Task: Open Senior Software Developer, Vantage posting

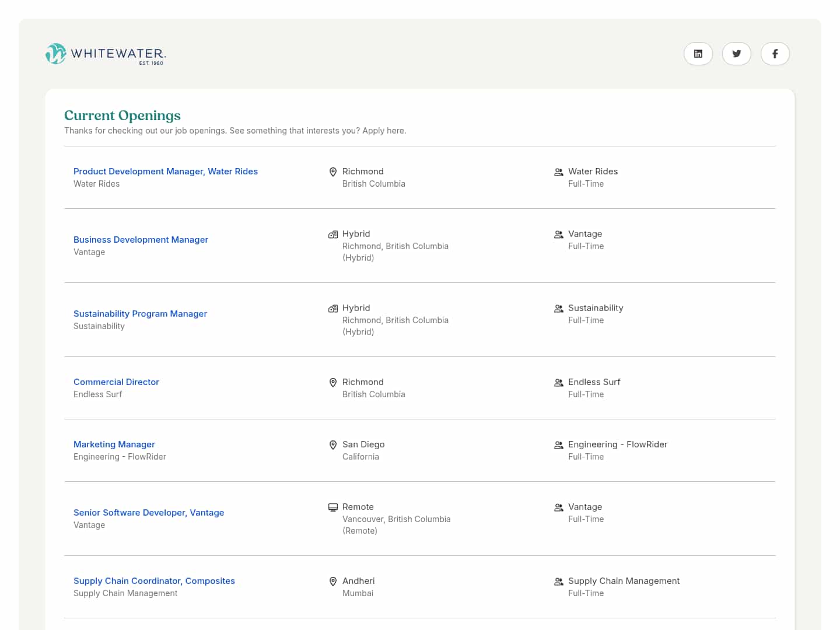Action: (149, 513)
